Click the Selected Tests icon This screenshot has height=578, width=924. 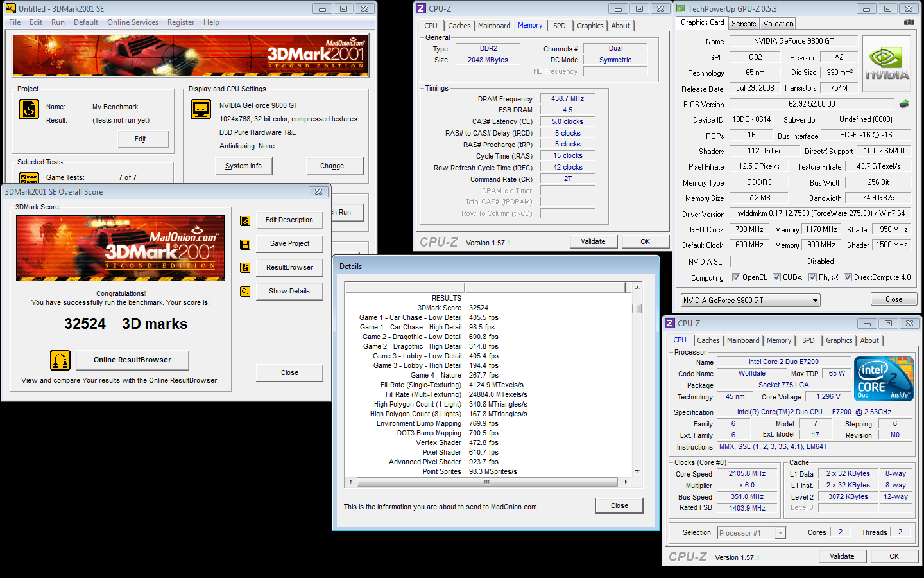pos(29,178)
